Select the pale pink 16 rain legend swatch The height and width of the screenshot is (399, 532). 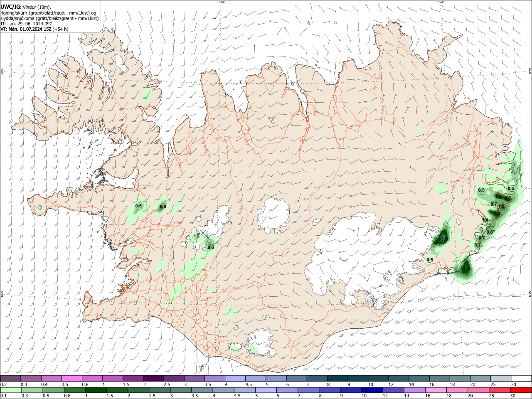point(436,390)
